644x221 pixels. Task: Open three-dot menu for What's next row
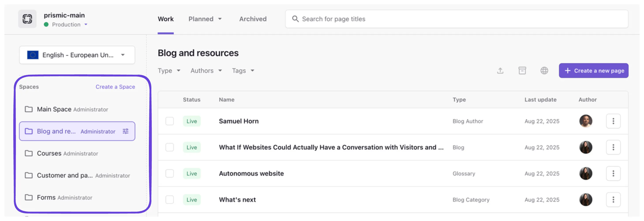613,200
